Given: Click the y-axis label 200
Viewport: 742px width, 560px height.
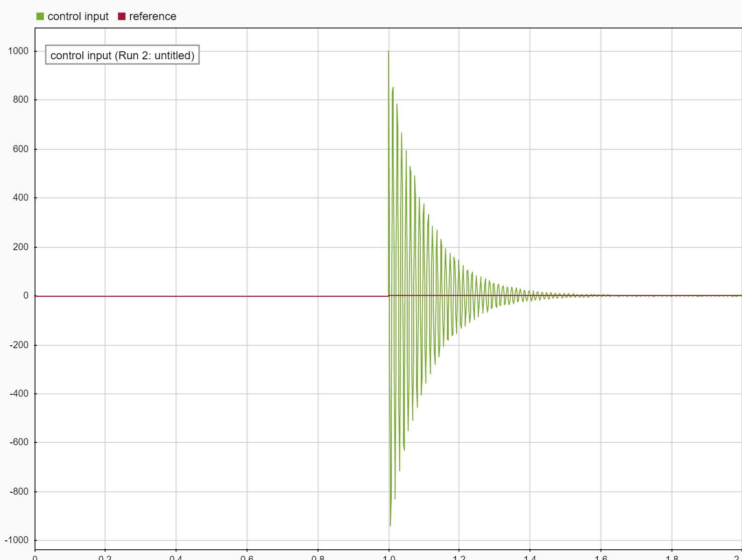Looking at the screenshot, I should (x=21, y=247).
